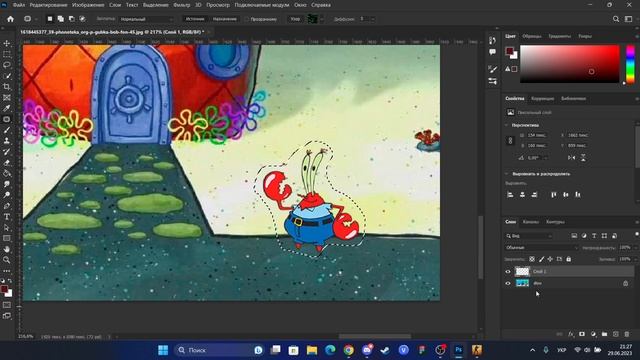Collapse Перспектива section in Properties
The width and height of the screenshot is (640, 360).
coord(507,125)
